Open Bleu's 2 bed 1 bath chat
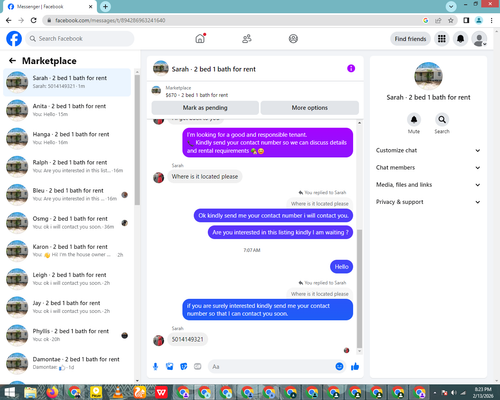The image size is (500, 400). point(67,194)
